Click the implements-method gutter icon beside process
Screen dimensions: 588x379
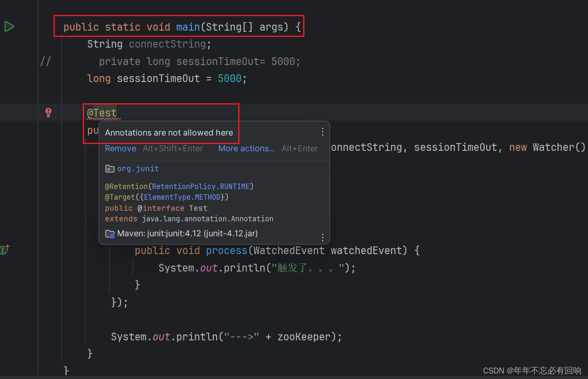click(5, 249)
